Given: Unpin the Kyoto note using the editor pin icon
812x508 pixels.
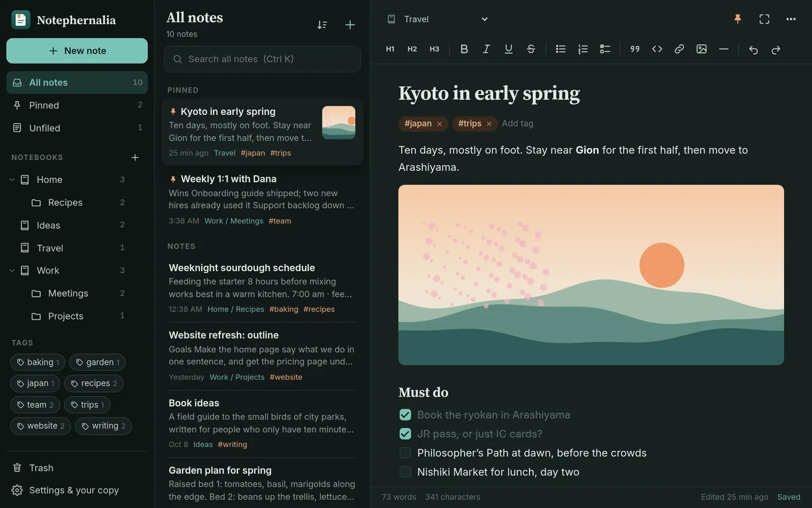Looking at the screenshot, I should (738, 19).
